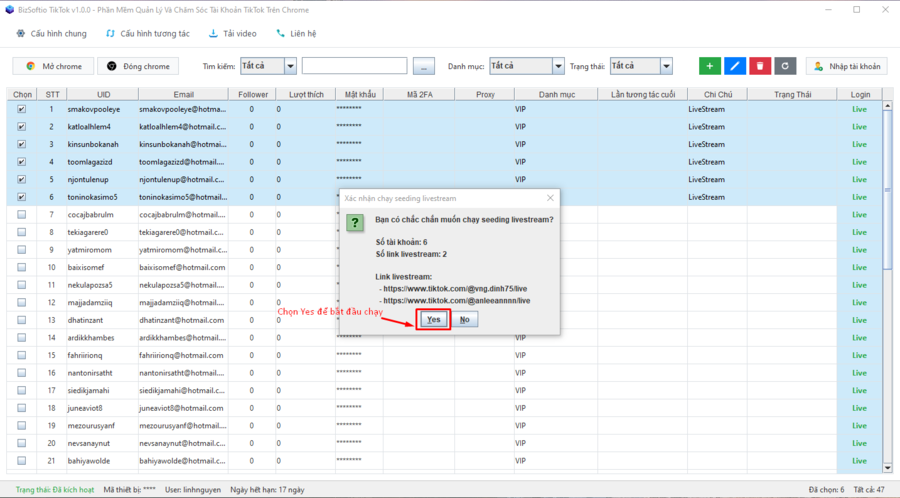Click the search text input field
Viewport: 900px width, 498px height.
[354, 66]
